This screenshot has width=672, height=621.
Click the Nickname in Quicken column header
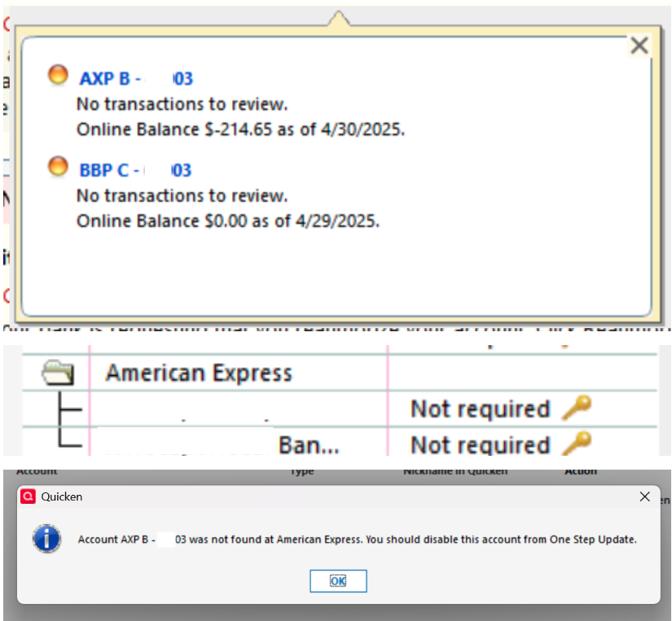point(455,471)
